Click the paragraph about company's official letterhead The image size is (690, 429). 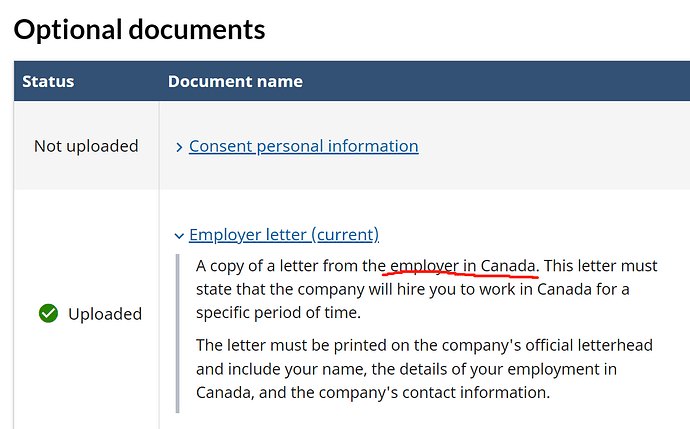pyautogui.click(x=424, y=369)
